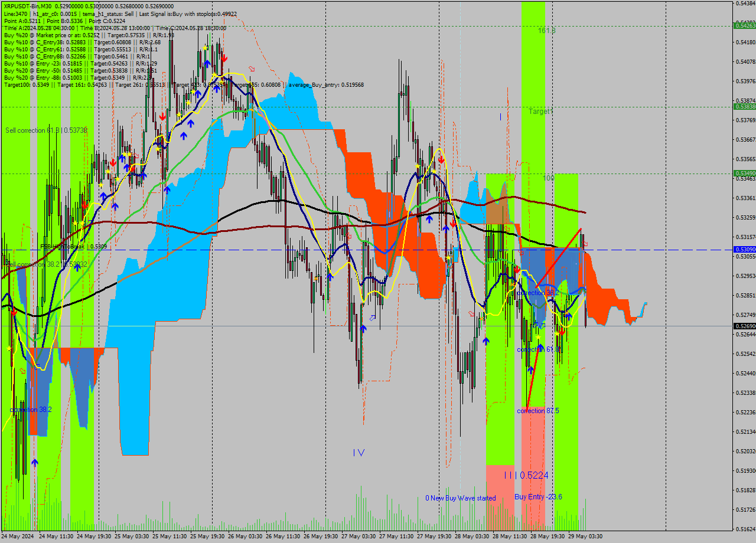Select the green 0.54263 price tag
Viewport: 756px width, 543px height.
tap(744, 25)
